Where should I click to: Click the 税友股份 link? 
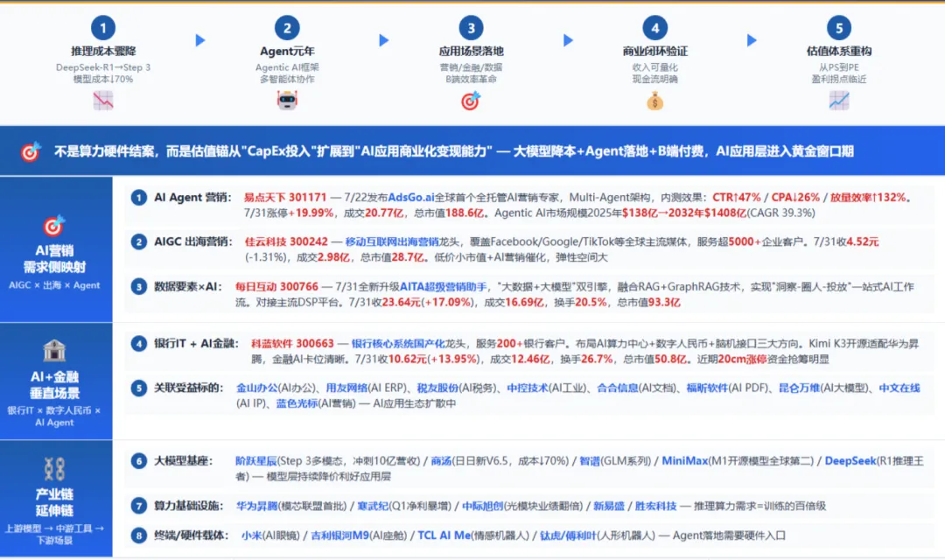click(x=437, y=388)
